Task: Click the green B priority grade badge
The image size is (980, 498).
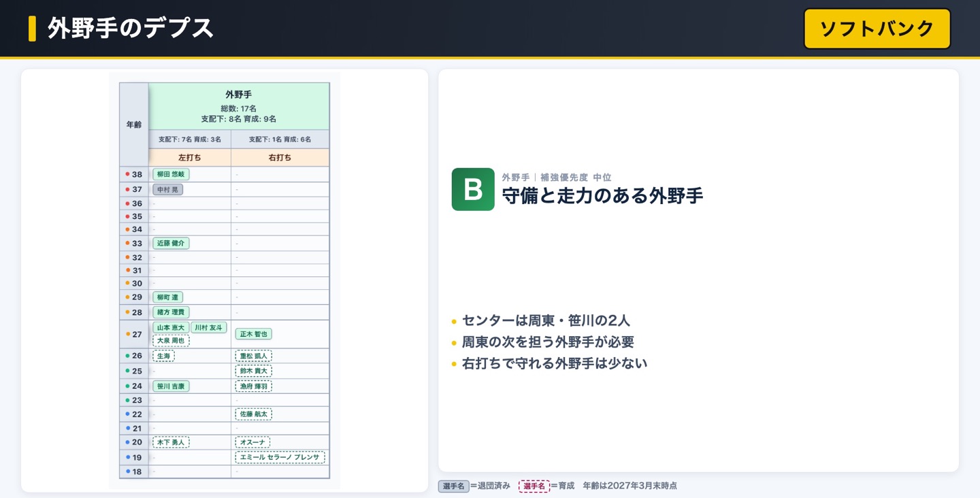Action: coord(473,189)
